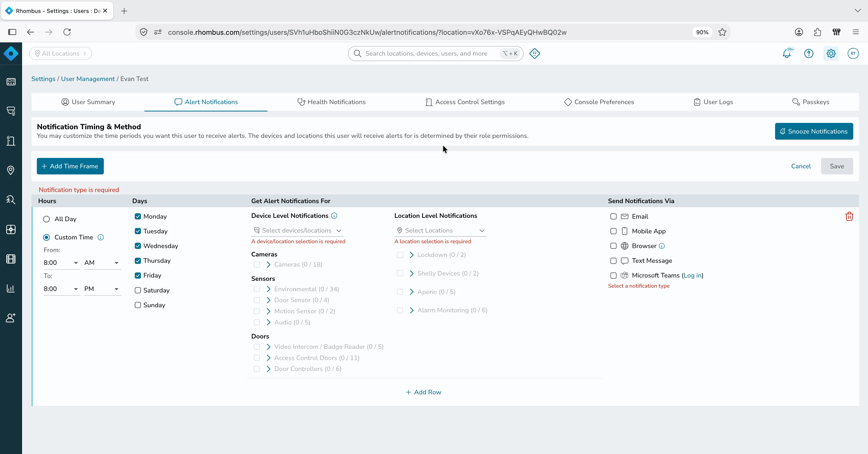The image size is (868, 454).
Task: Enable Text Message notifications checkbox
Action: 613,261
